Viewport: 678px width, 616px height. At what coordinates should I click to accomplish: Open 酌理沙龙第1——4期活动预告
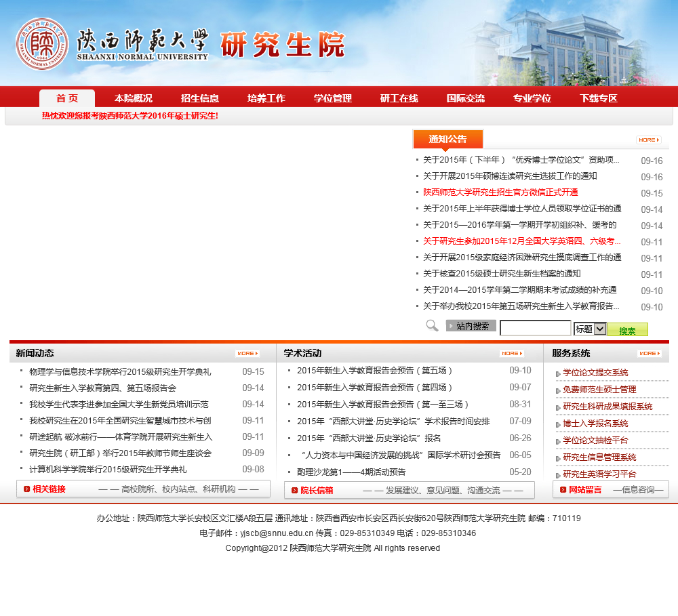coord(351,472)
